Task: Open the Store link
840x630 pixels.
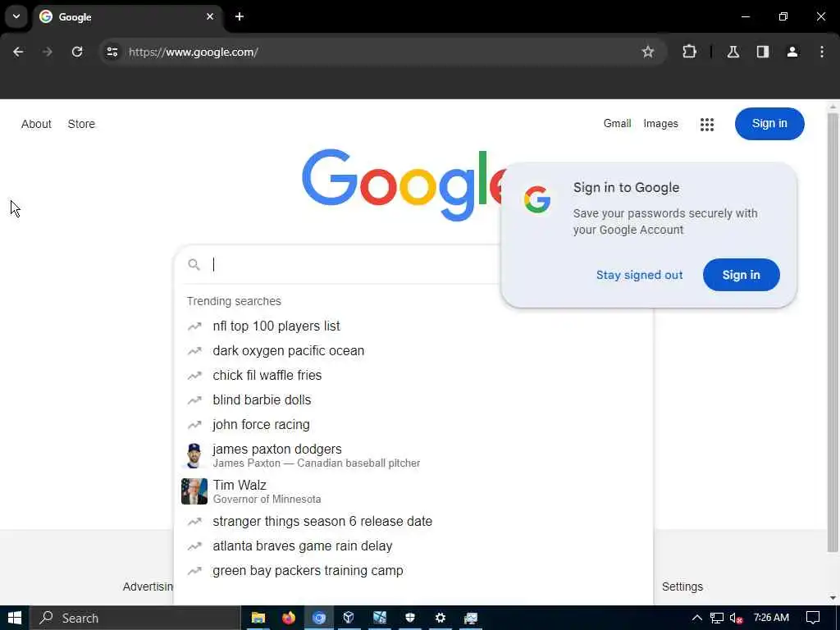Action: click(x=81, y=124)
